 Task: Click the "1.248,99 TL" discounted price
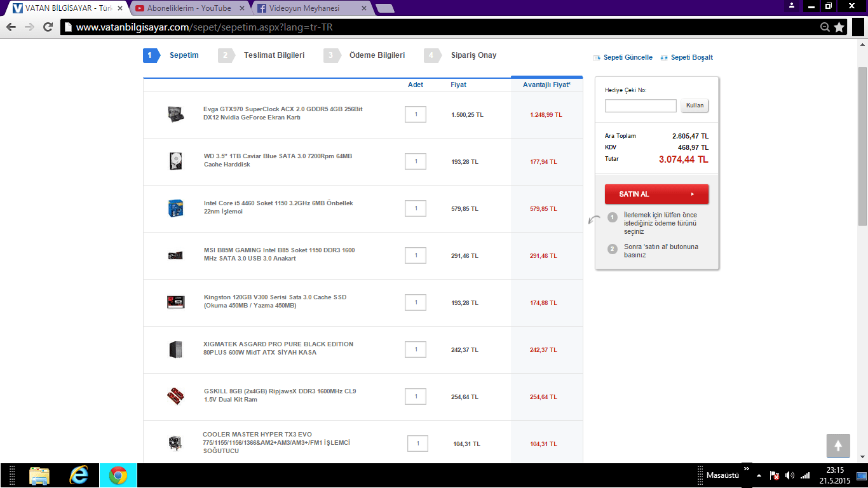click(x=546, y=115)
